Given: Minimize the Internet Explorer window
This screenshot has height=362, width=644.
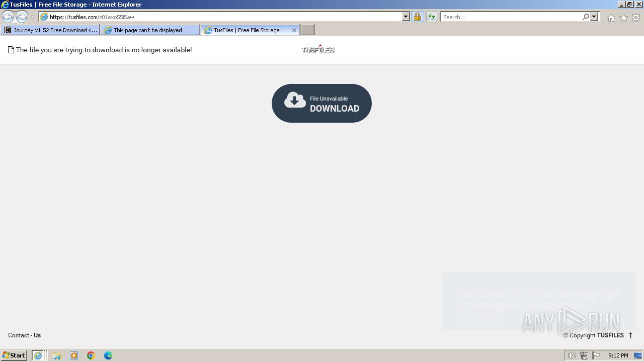Looking at the screenshot, I should pyautogui.click(x=621, y=5).
